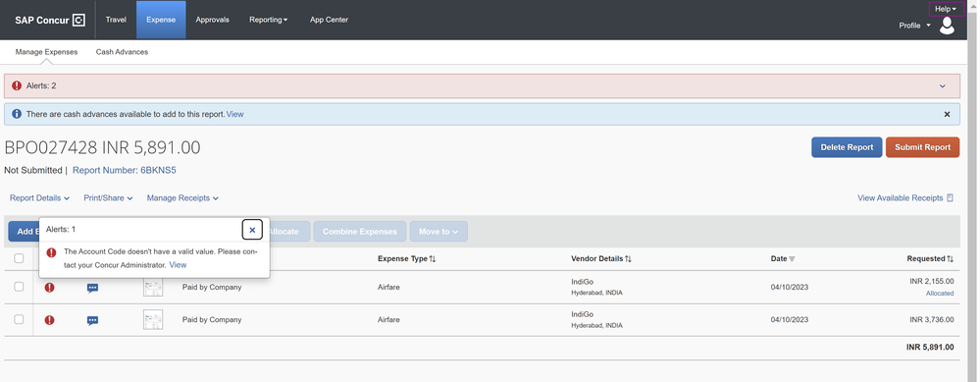Open the Manage Receipts dropdown
The height and width of the screenshot is (382, 980).
(x=182, y=198)
